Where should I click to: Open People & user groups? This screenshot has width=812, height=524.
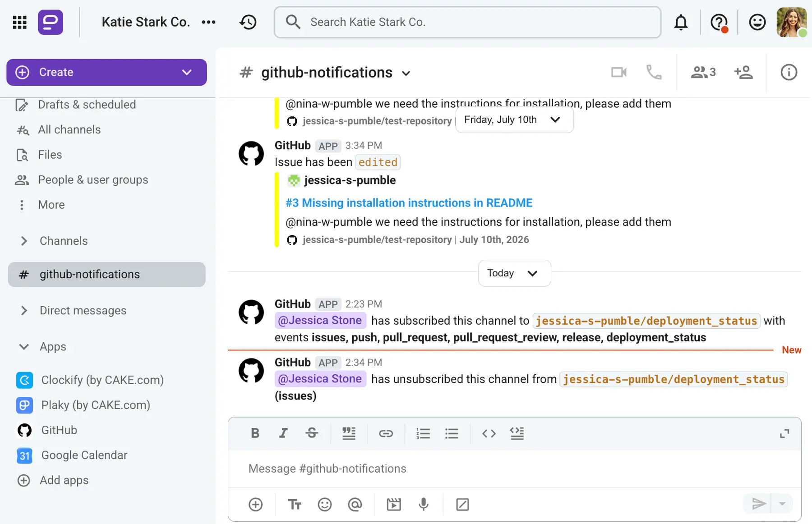[93, 180]
